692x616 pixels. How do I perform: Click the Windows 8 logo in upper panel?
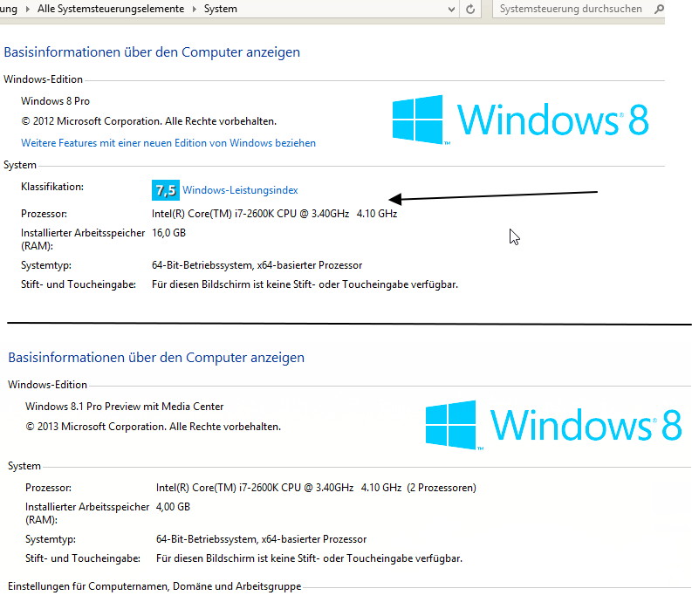tap(520, 120)
